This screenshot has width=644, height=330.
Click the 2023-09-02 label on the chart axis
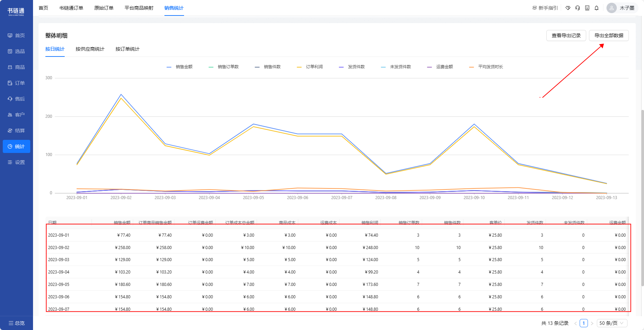121,198
